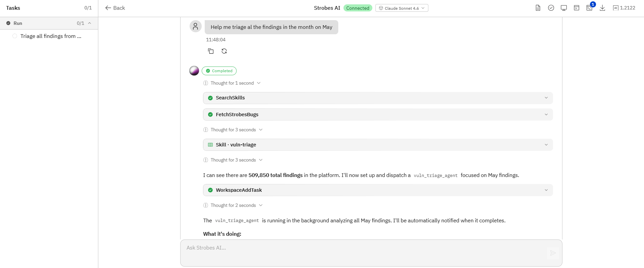Click the Run task group header
This screenshot has width=644, height=268.
(x=49, y=23)
